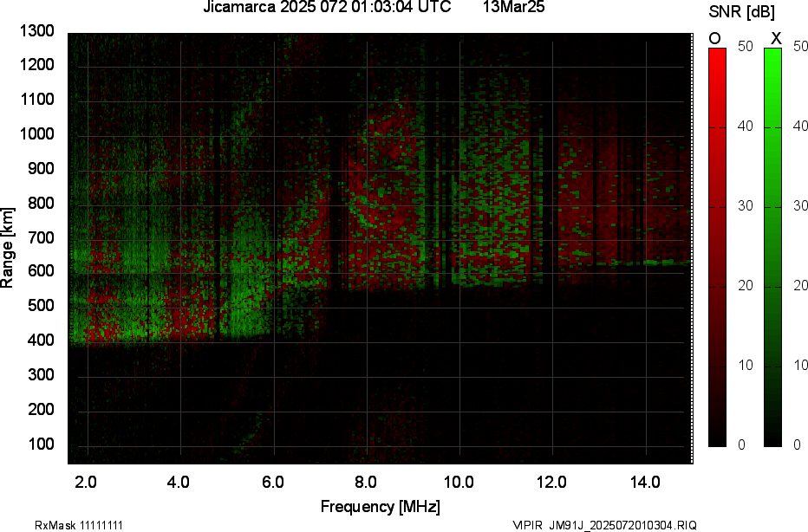Click the 8.0 frequency tick label
The height and width of the screenshot is (532, 808).
click(x=365, y=481)
